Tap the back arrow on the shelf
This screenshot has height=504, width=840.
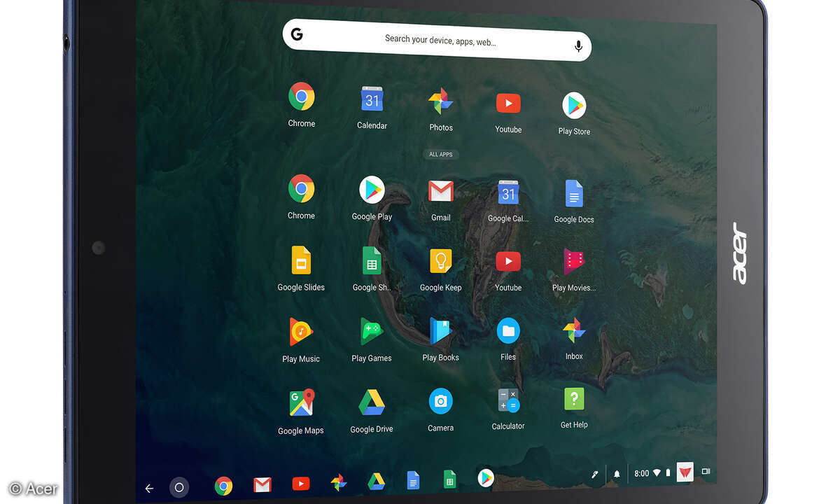point(148,489)
